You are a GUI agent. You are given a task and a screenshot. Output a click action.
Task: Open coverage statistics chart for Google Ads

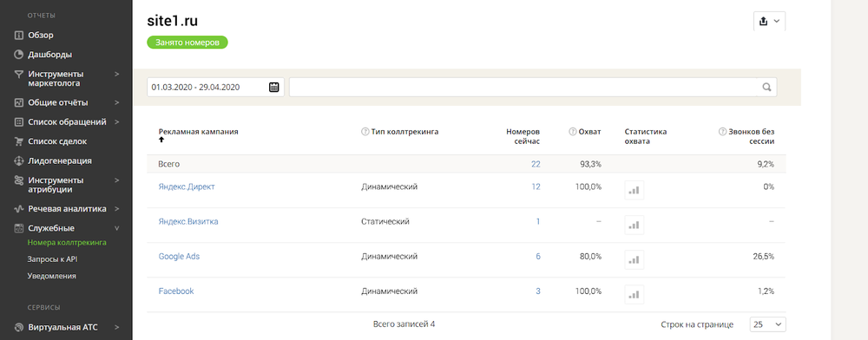point(635,259)
